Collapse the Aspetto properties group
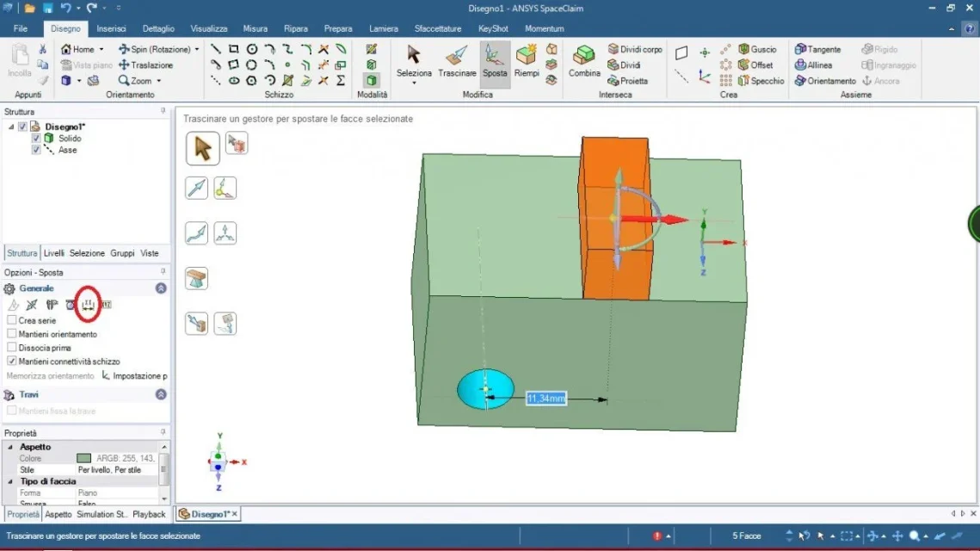980x551 pixels. [x=10, y=447]
